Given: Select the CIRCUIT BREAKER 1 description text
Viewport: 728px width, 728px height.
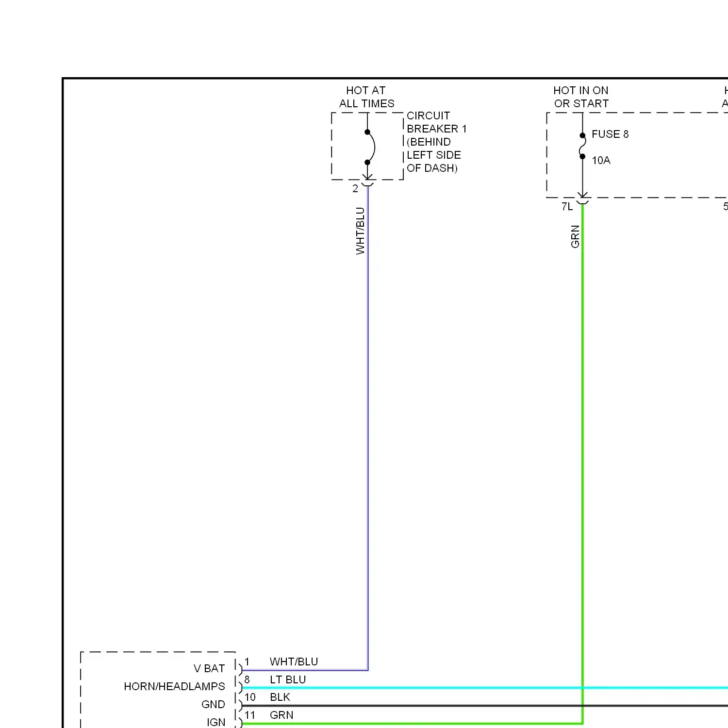Looking at the screenshot, I should click(x=437, y=142).
